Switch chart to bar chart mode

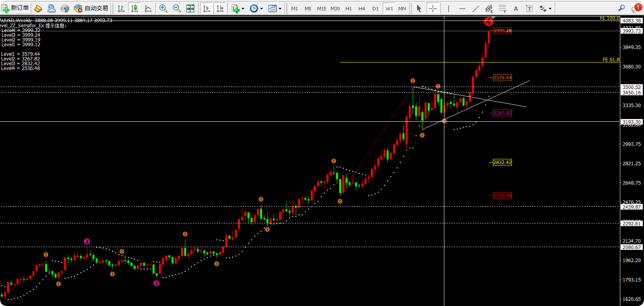[x=121, y=8]
